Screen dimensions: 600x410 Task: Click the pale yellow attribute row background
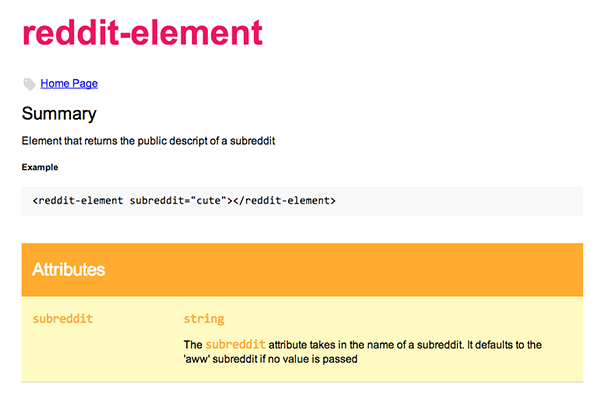coord(302,339)
